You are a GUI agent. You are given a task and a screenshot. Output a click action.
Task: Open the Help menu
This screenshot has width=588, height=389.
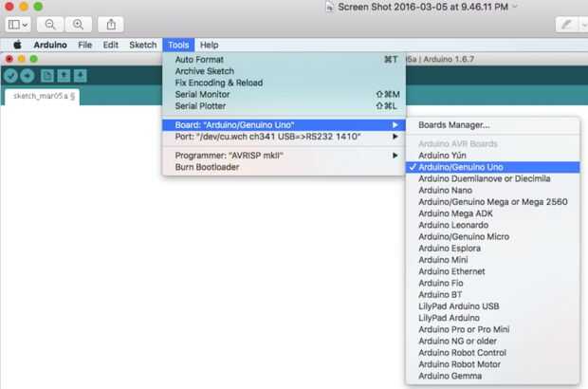210,45
